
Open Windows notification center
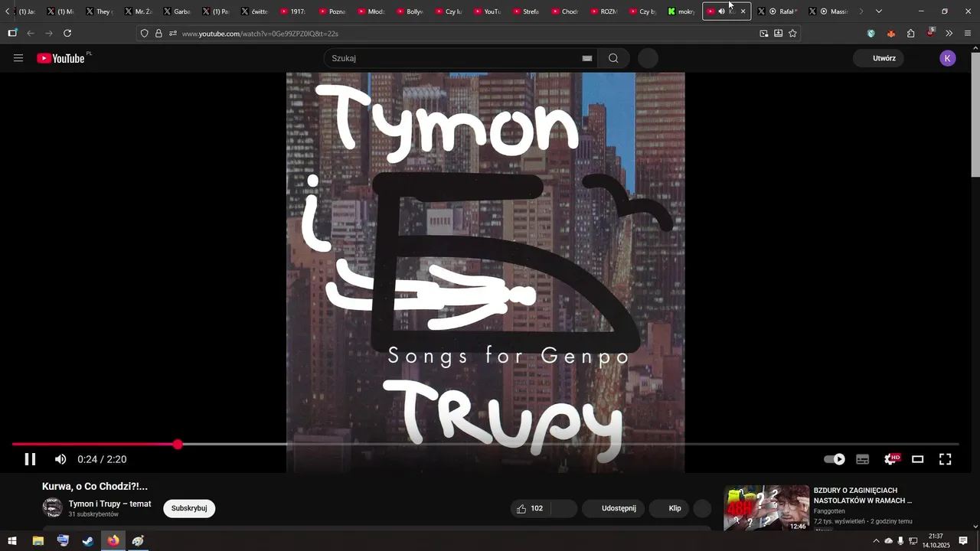(963, 541)
